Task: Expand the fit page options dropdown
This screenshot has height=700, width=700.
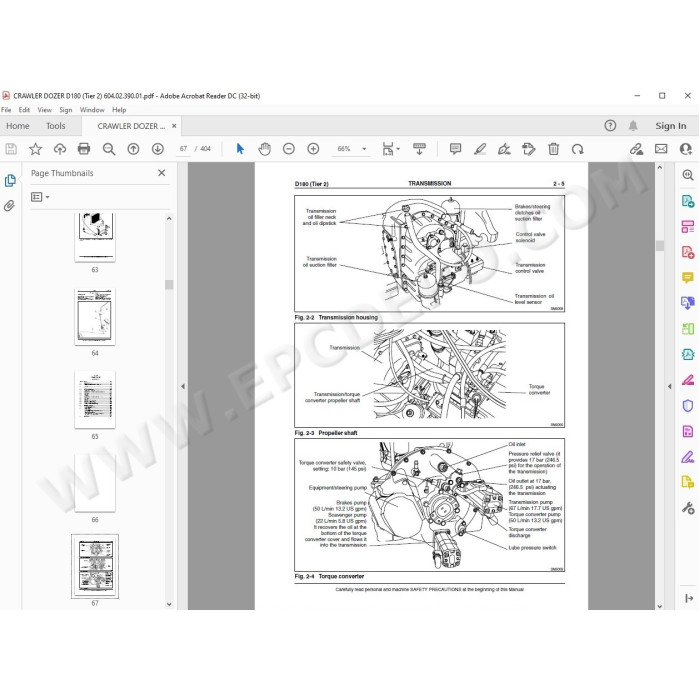Action: click(x=398, y=149)
